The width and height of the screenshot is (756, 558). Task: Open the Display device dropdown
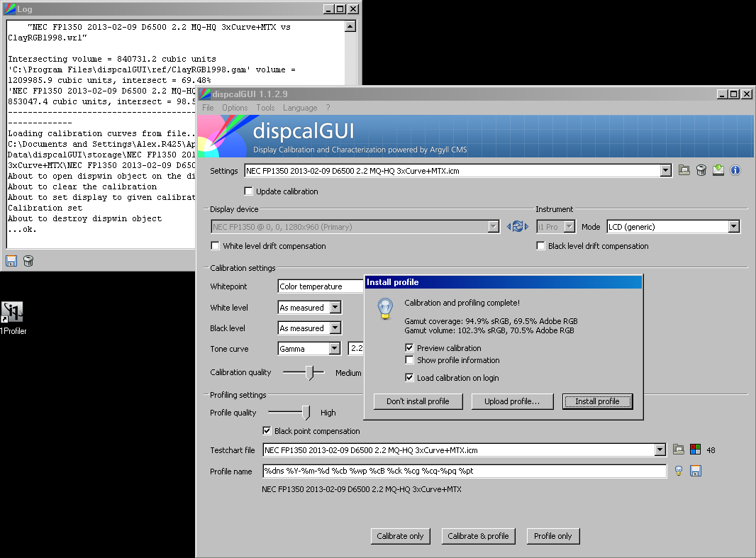(493, 226)
